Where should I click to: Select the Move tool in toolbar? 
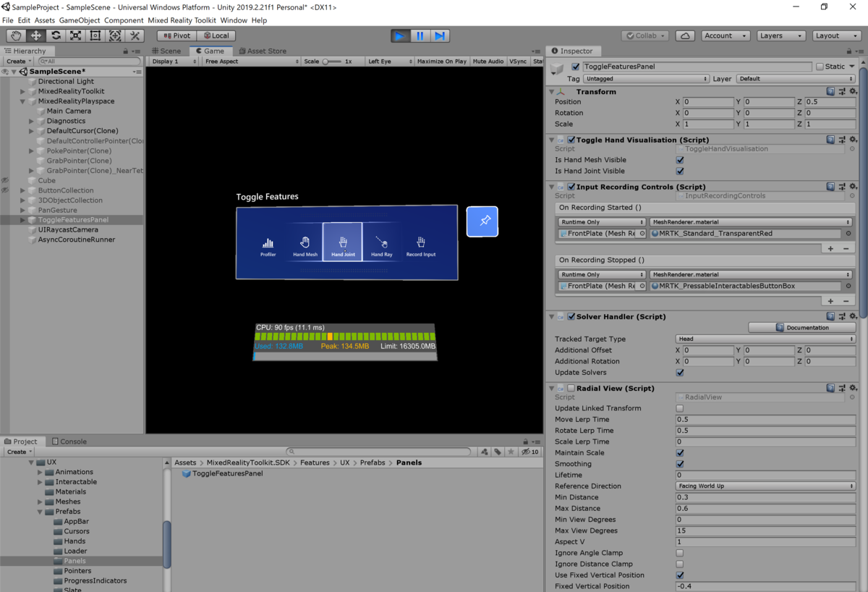(35, 35)
